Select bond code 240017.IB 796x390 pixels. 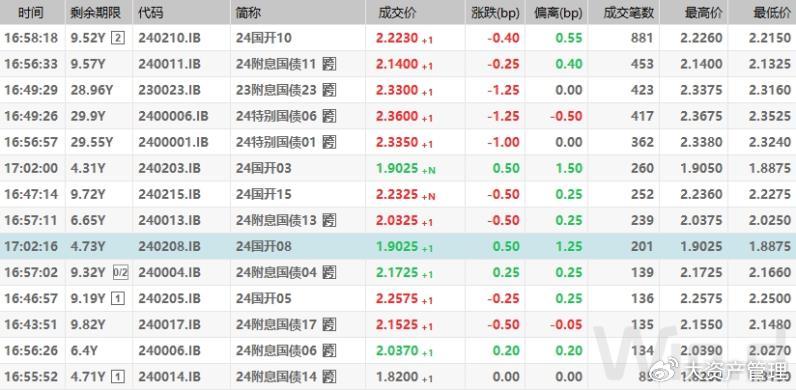click(x=170, y=324)
